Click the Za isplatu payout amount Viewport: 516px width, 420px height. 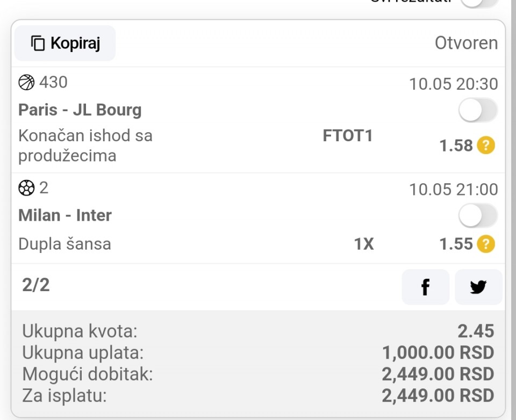coord(438,396)
